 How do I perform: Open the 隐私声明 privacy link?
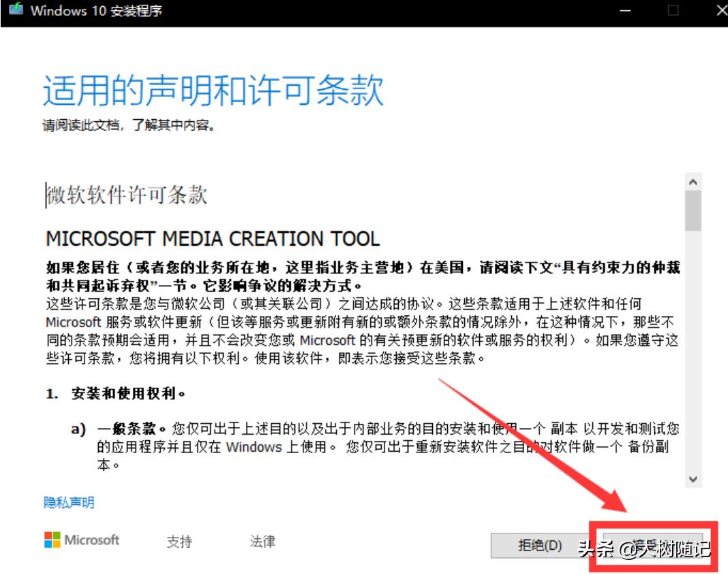tap(69, 503)
